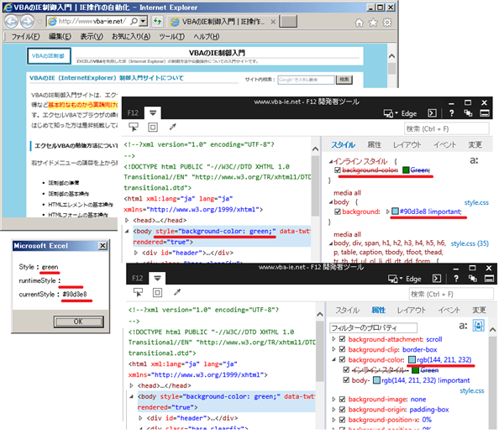Collapse background-color property row

coord(334,360)
